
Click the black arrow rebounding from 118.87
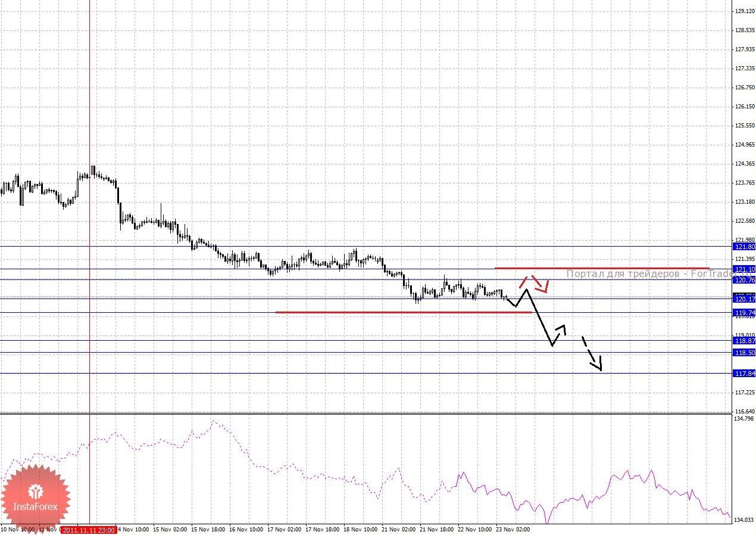point(558,335)
